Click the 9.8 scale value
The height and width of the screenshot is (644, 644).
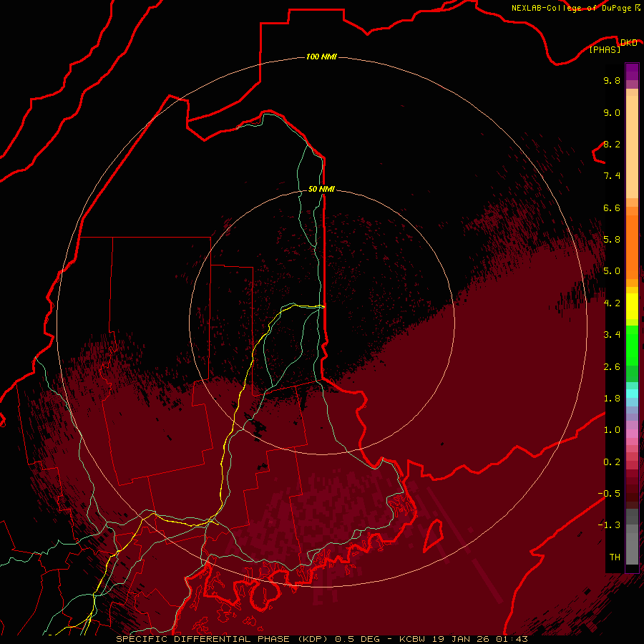(x=612, y=80)
